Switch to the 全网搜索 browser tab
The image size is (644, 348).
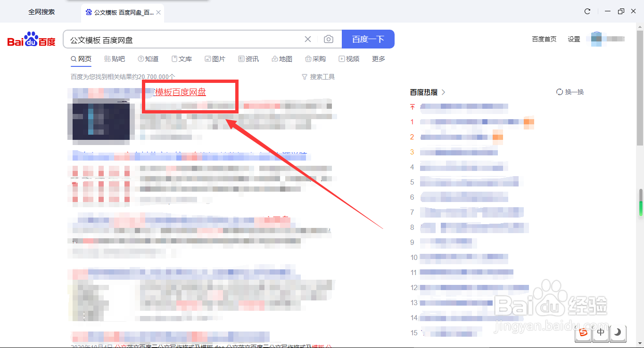[41, 12]
